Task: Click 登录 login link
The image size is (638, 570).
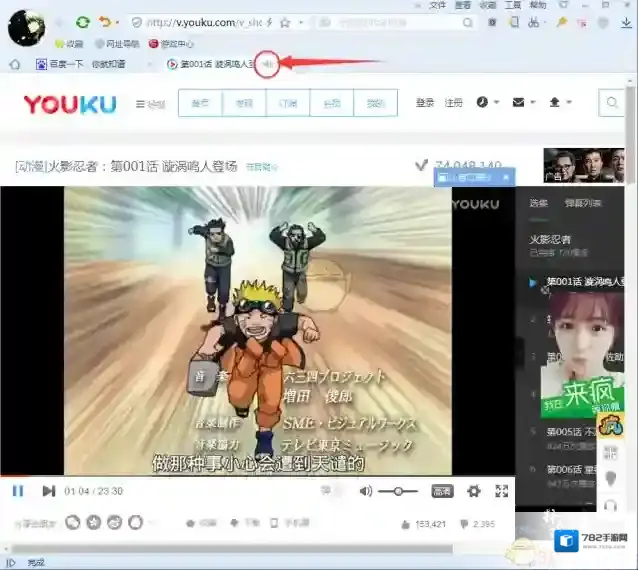Action: coord(425,103)
